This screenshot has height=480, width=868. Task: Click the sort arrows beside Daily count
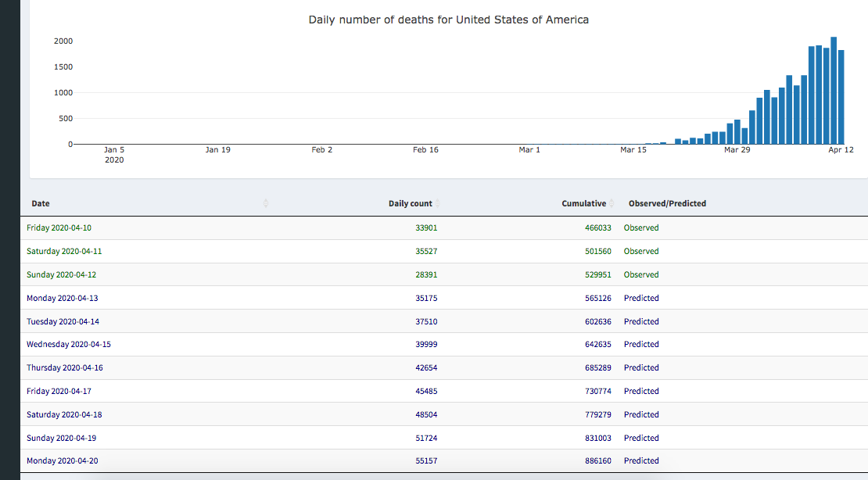(437, 203)
